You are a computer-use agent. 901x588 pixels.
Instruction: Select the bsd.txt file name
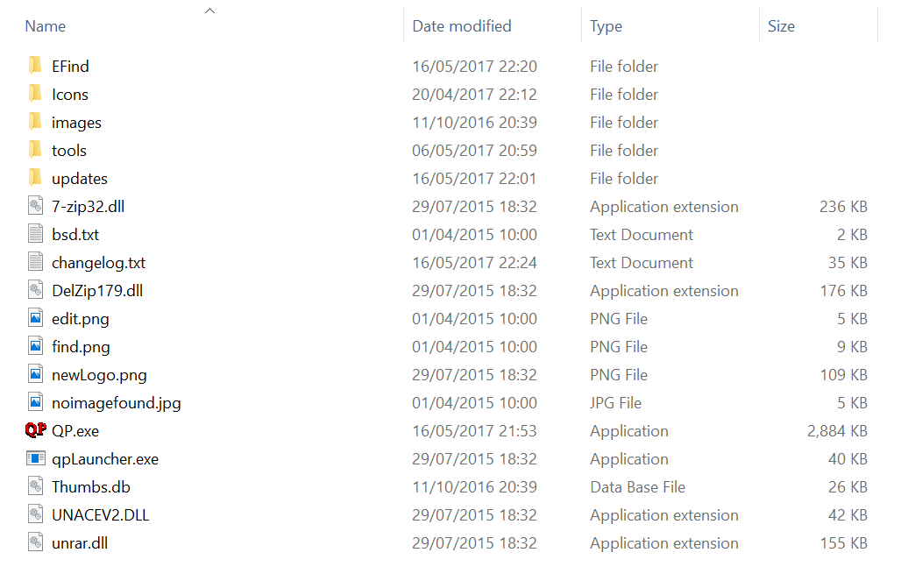75,235
